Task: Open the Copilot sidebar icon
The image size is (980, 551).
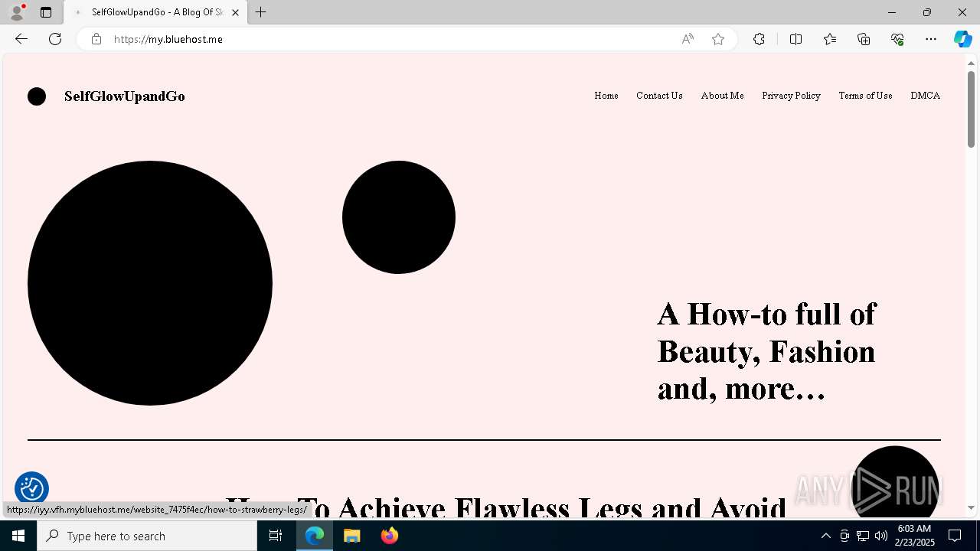Action: click(962, 39)
